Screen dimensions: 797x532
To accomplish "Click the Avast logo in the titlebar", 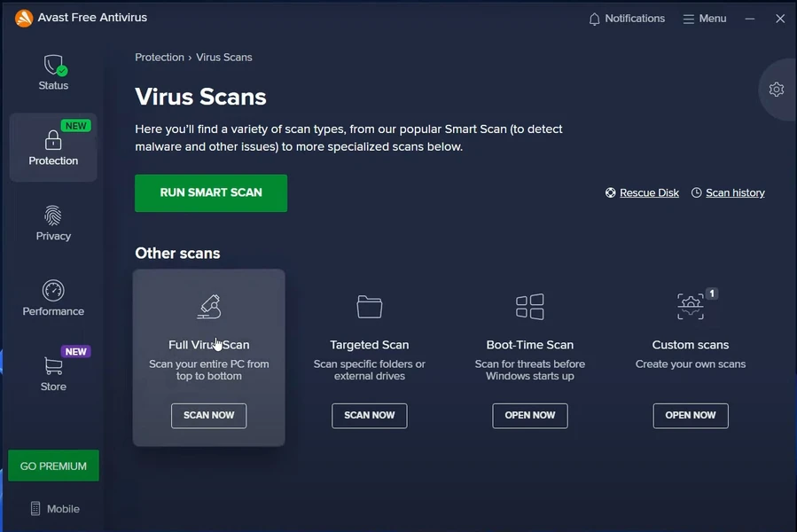I will 22,17.
